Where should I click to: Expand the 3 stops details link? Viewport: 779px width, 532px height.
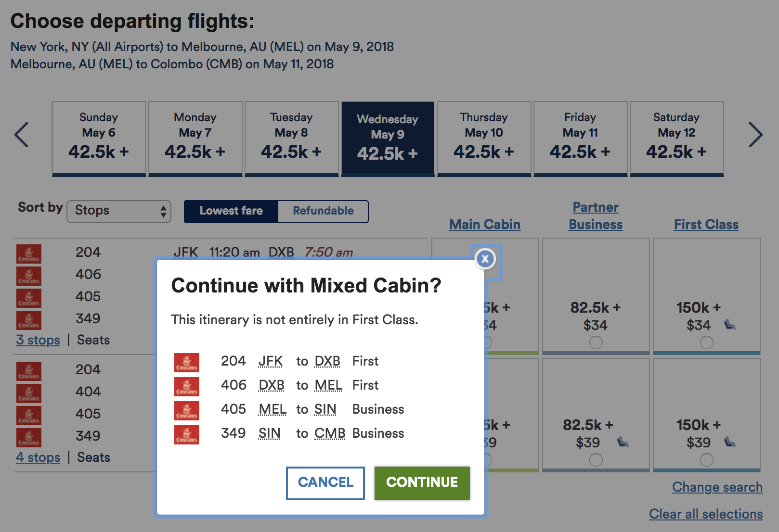[x=38, y=340]
